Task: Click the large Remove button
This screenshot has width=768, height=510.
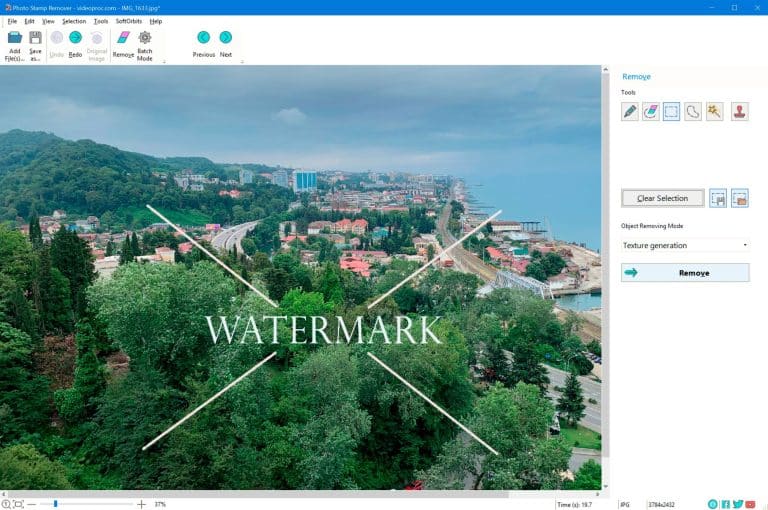Action: click(685, 273)
